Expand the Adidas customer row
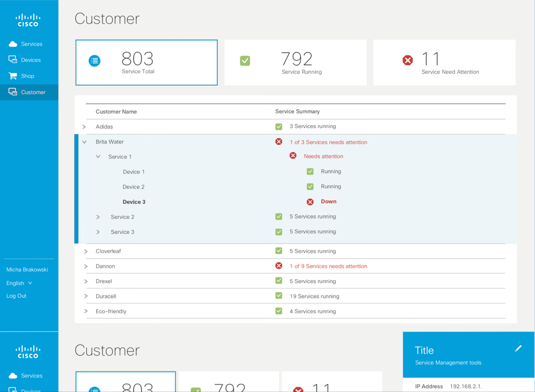 (x=84, y=126)
